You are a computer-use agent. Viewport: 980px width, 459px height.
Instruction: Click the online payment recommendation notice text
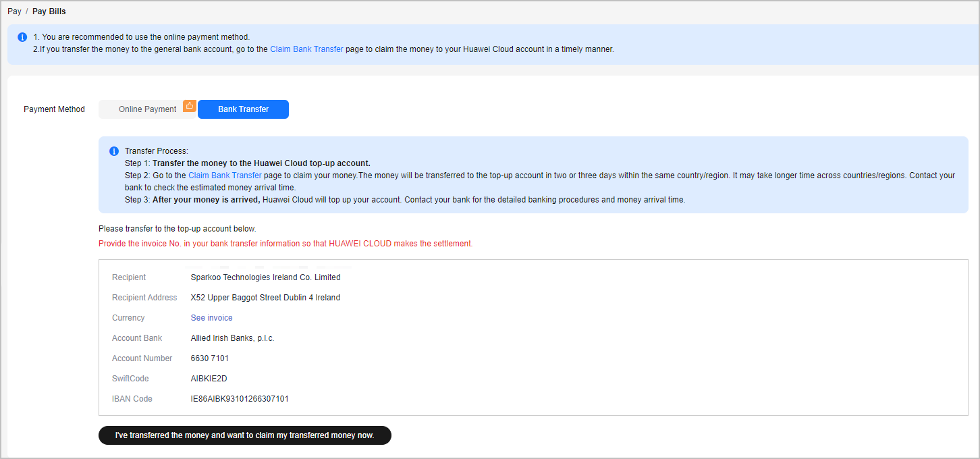(141, 37)
